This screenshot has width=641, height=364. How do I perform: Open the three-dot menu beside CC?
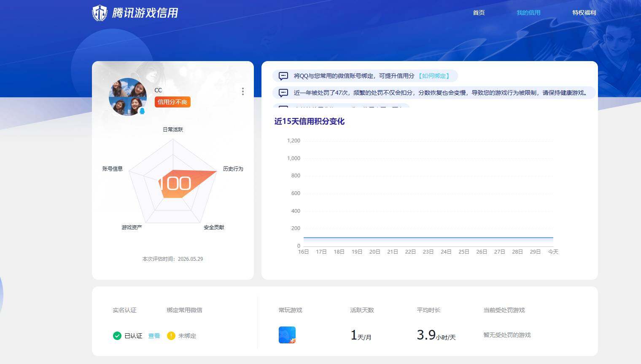click(x=243, y=91)
